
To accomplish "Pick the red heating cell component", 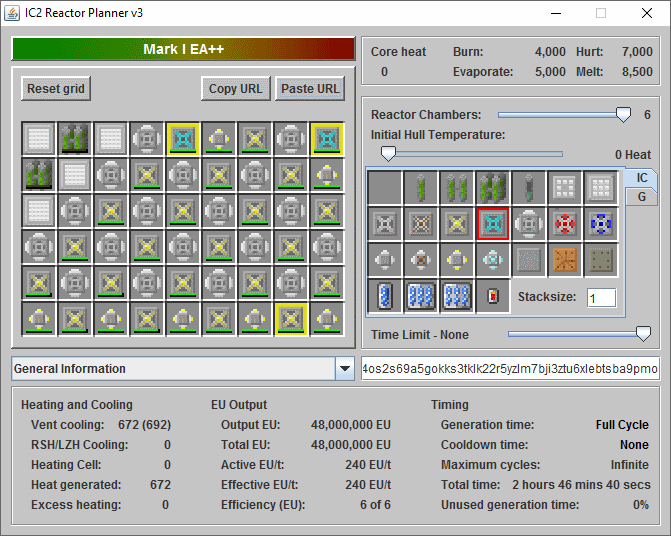I will click(492, 296).
